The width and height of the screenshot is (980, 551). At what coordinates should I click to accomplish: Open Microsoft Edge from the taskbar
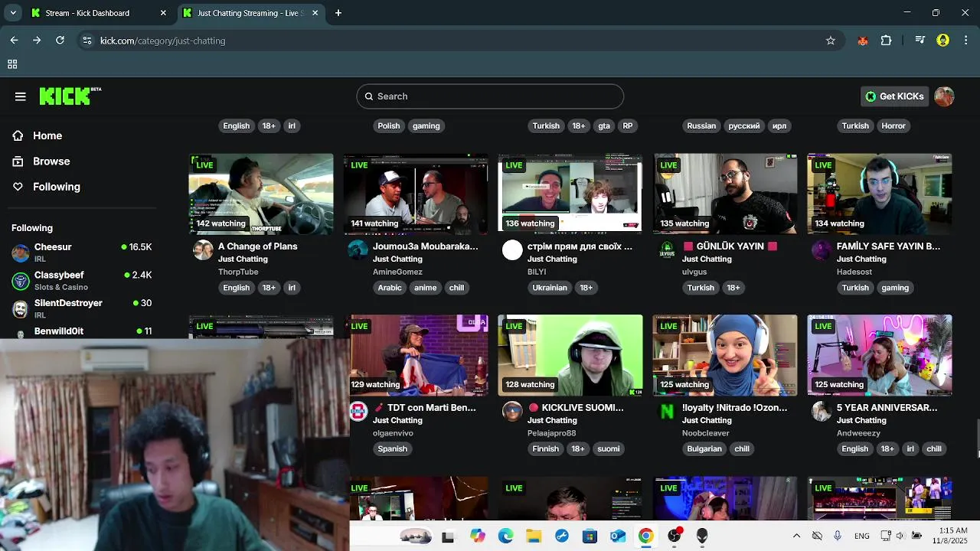(x=505, y=536)
